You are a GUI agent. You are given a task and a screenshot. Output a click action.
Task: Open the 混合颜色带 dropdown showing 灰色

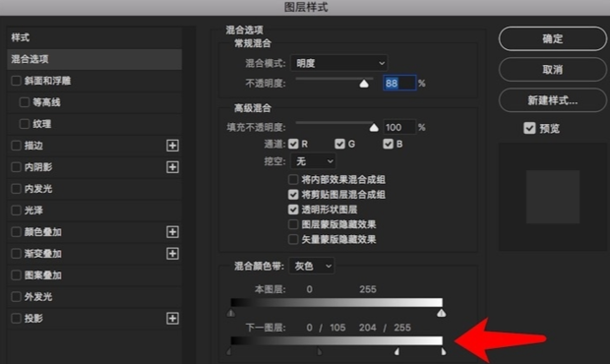pos(312,266)
